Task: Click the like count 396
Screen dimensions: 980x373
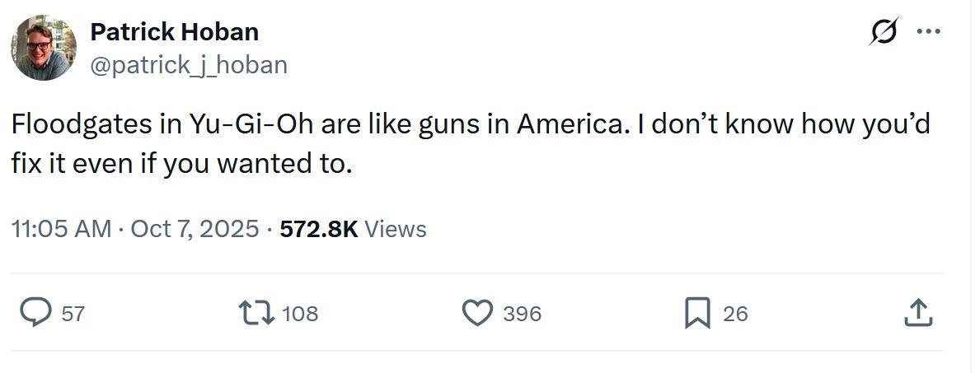Action: [x=523, y=314]
